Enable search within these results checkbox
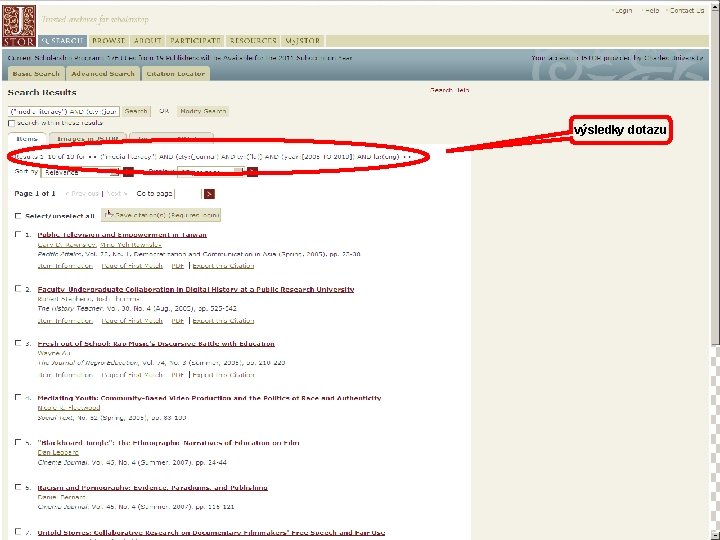720x540 pixels. 11,124
